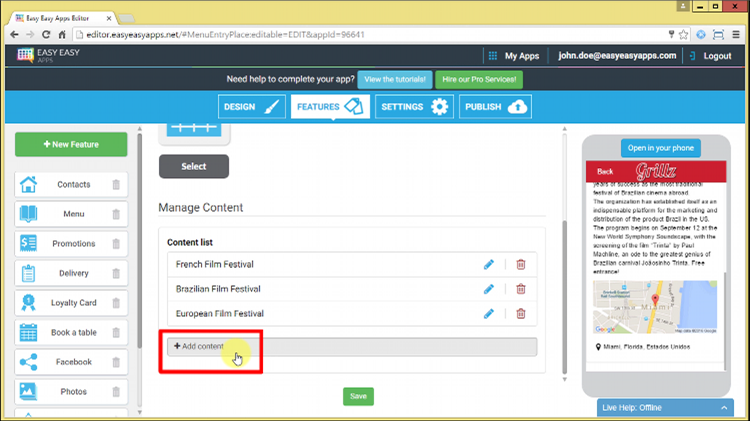750x421 pixels.
Task: Reload the page with browser refresh icon
Action: [x=46, y=33]
